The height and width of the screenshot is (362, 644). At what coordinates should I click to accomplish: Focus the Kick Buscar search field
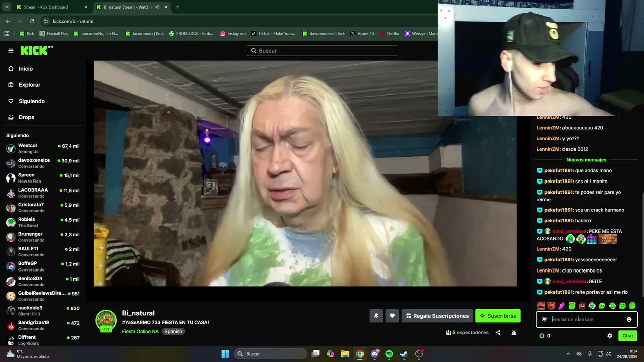pyautogui.click(x=322, y=50)
